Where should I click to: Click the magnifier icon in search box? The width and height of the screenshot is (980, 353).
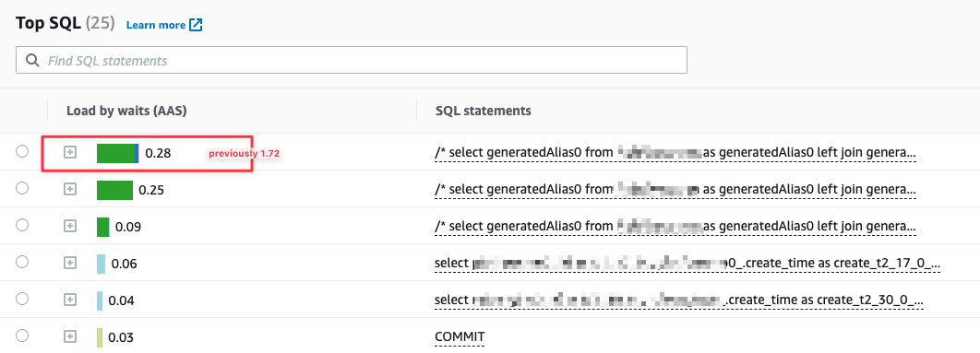[x=32, y=61]
